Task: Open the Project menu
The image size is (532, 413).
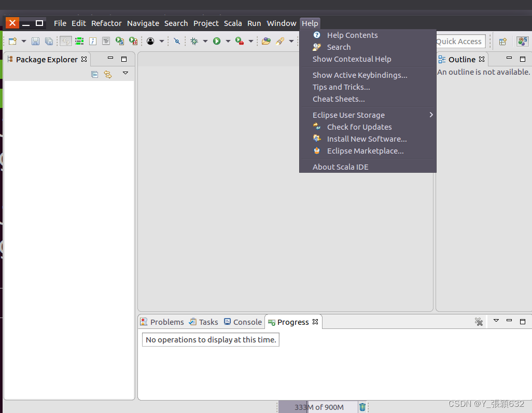Action: coord(206,23)
